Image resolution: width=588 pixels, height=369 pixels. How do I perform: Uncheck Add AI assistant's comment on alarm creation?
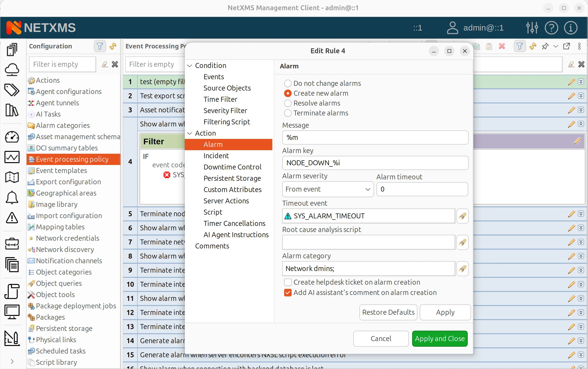tap(288, 293)
